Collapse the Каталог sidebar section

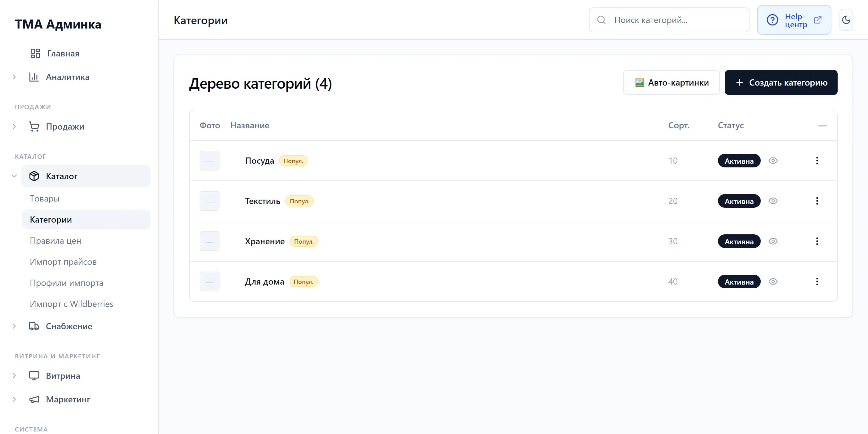coord(14,176)
